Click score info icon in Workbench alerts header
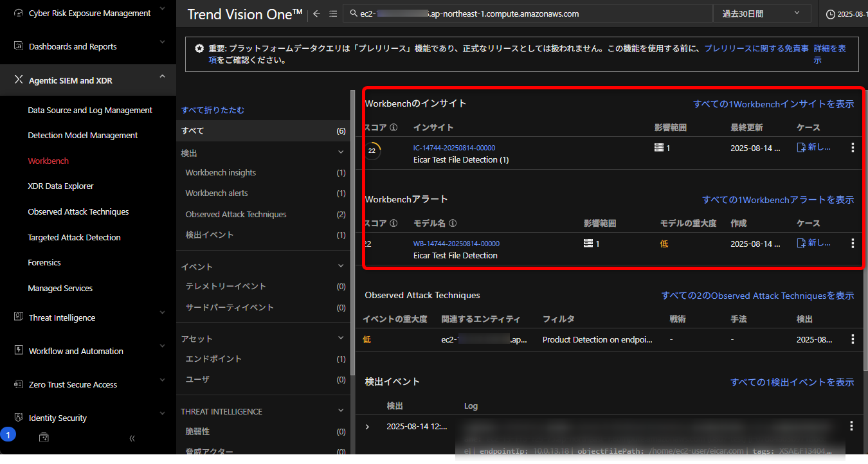This screenshot has width=868, height=464. click(393, 223)
